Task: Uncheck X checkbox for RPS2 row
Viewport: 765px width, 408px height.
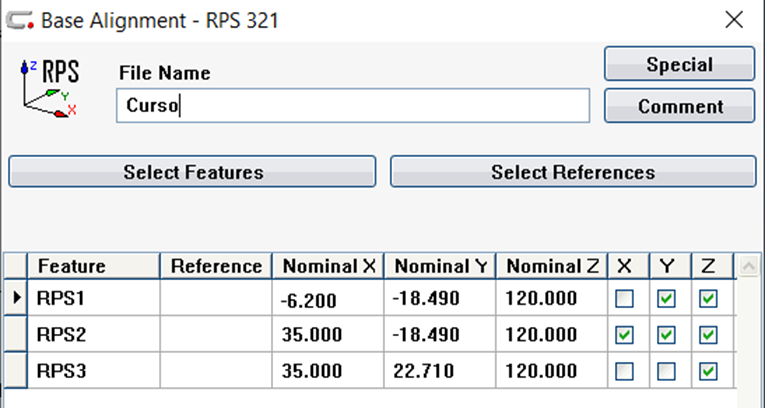Action: pos(625,335)
